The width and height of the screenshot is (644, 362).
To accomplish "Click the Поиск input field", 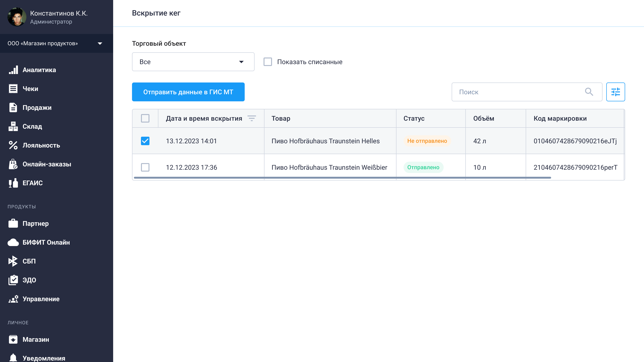I will coord(520,92).
